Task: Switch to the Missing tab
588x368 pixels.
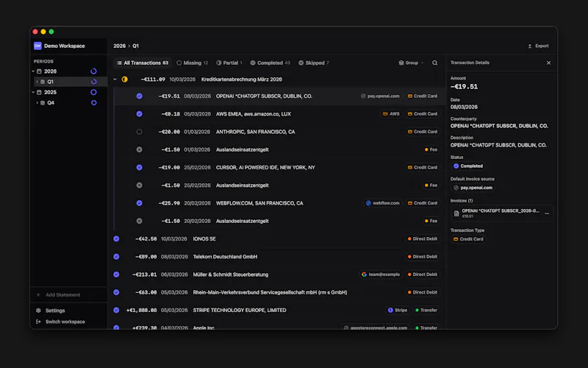Action: (193, 63)
